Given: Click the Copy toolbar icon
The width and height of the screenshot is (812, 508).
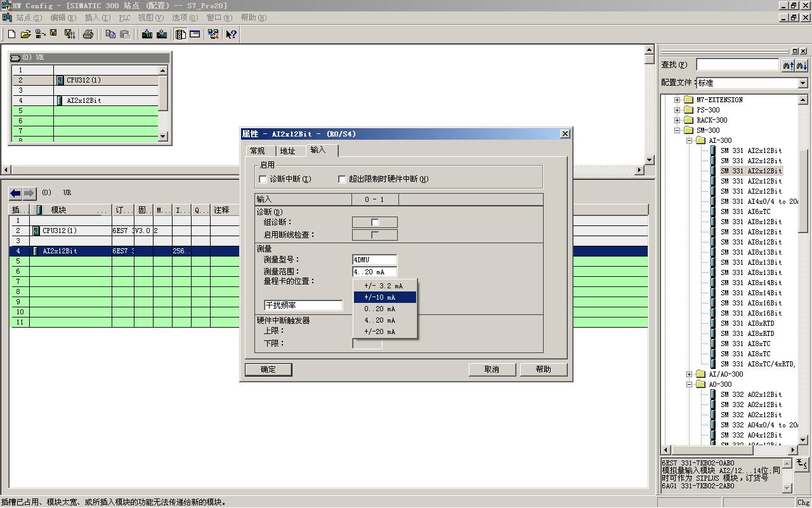Looking at the screenshot, I should pos(110,34).
